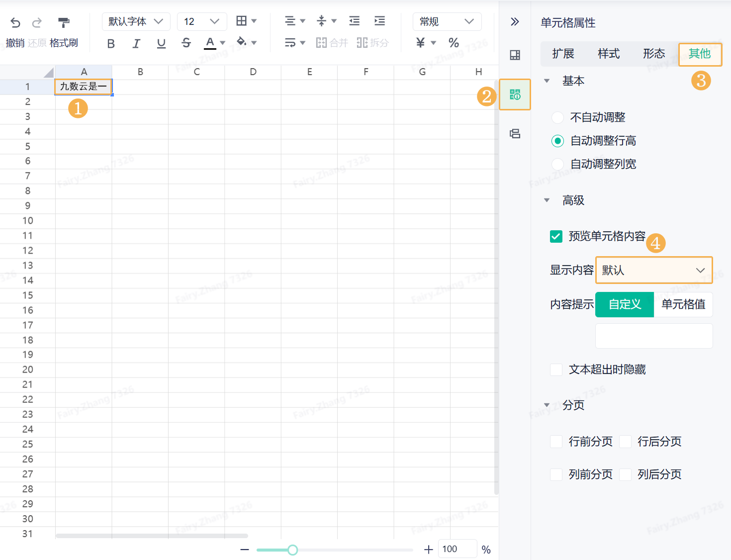The image size is (731, 560).
Task: Open the font size 12 dropdown
Action: (202, 21)
